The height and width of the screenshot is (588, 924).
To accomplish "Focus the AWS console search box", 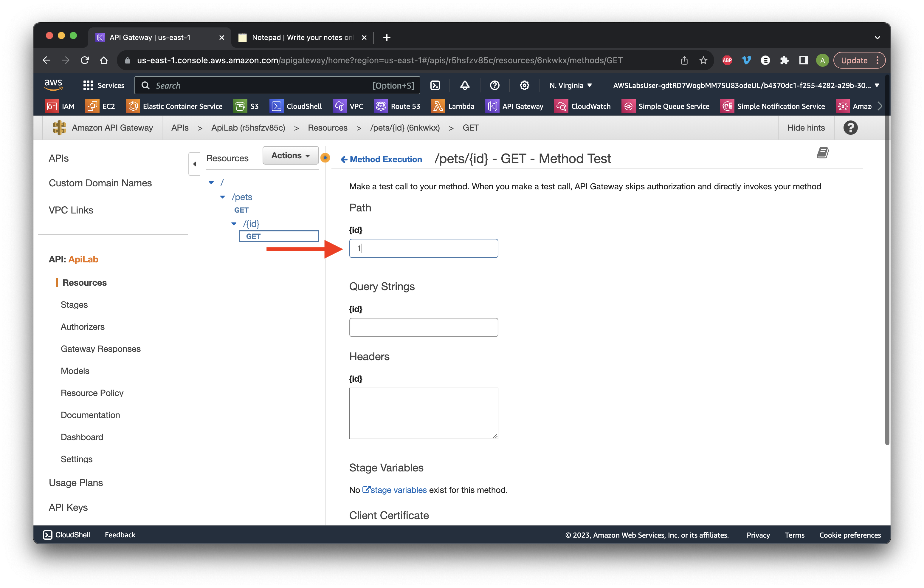I will [x=277, y=85].
